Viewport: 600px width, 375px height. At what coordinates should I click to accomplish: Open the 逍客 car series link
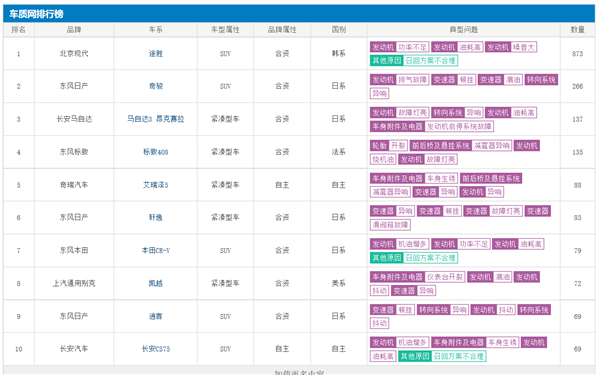pyautogui.click(x=155, y=316)
